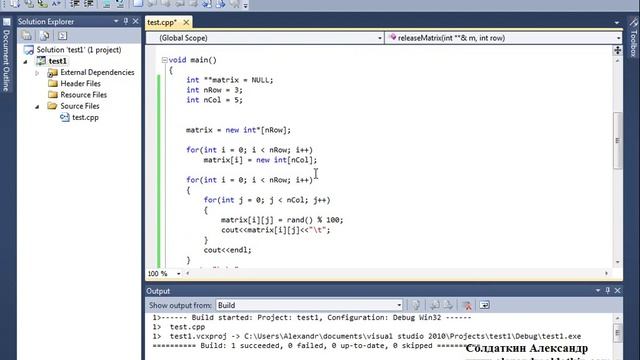Image resolution: width=640 pixels, height=360 pixels.
Task: Click the Toggle Bookmark toolbar icon
Action: tap(138, 4)
